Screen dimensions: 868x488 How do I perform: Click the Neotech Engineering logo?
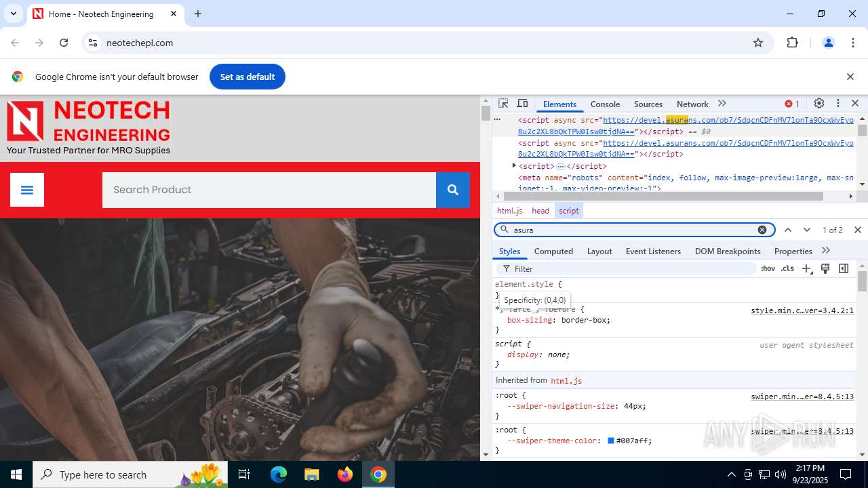pyautogui.click(x=88, y=127)
